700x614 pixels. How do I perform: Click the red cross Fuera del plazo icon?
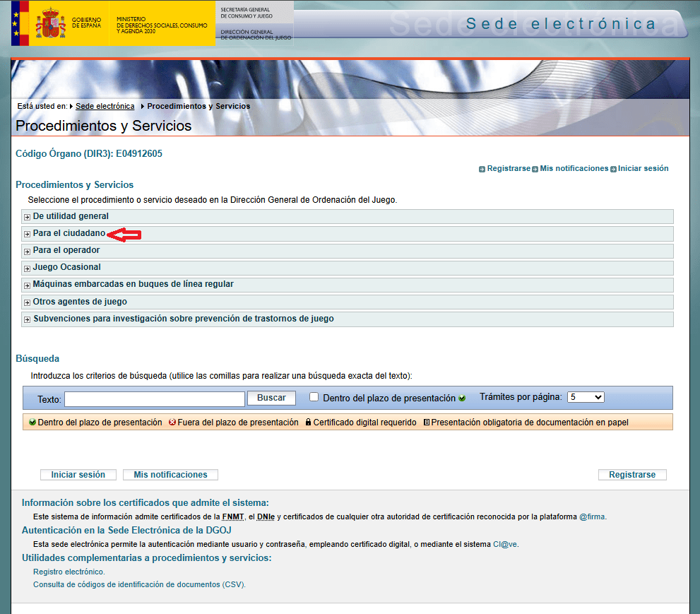(172, 423)
